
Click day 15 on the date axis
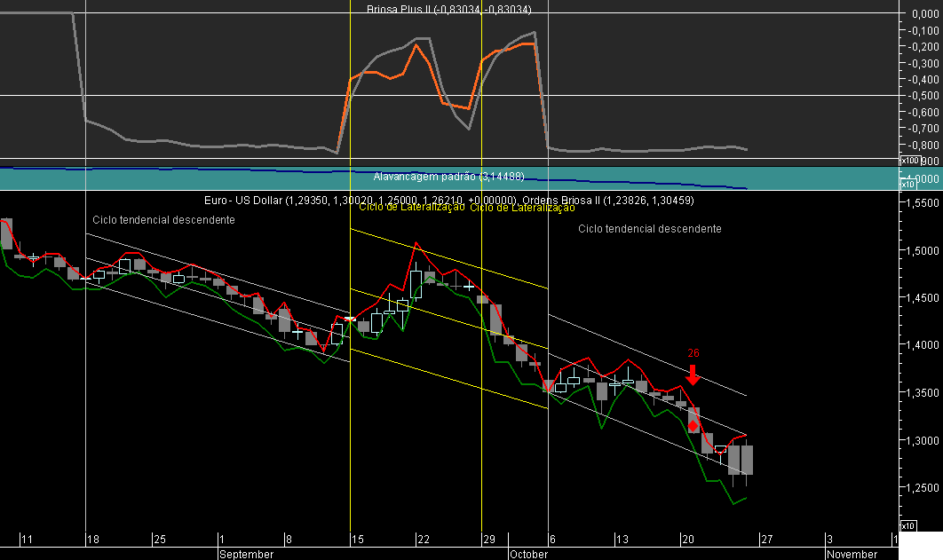[x=357, y=539]
